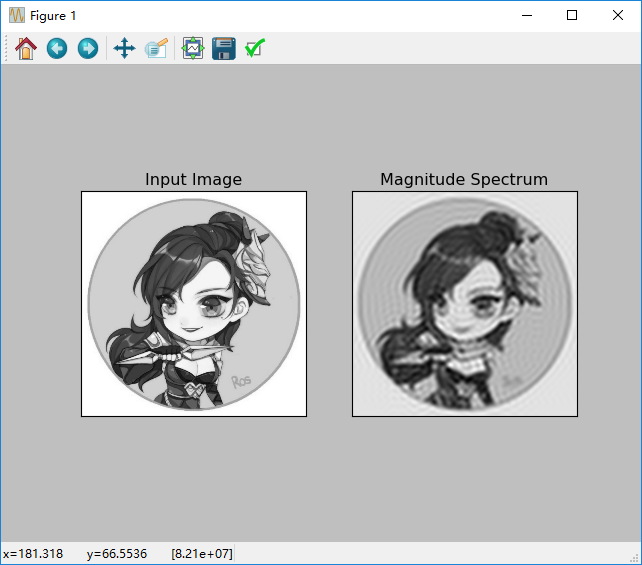Image resolution: width=642 pixels, height=565 pixels.
Task: Click the x=181.318 status readout
Action: (33, 554)
